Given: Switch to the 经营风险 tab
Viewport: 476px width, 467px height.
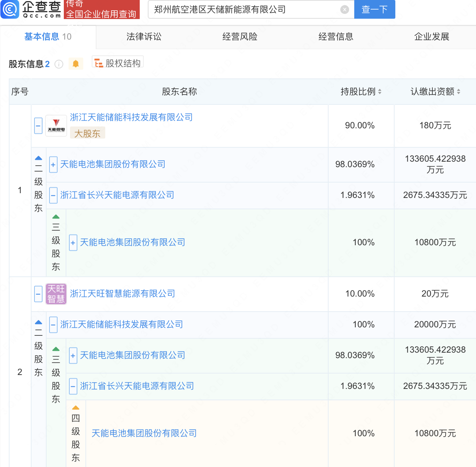Looking at the screenshot, I should (240, 37).
